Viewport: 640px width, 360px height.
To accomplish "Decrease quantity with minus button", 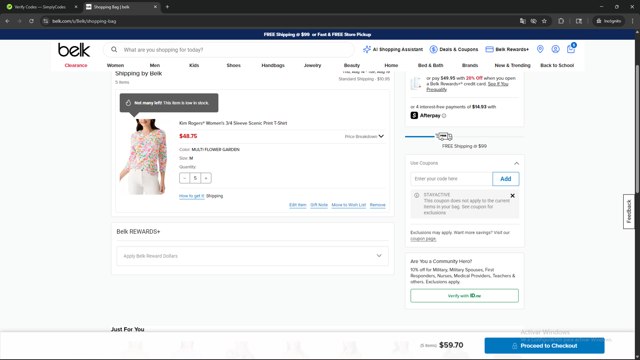I will pyautogui.click(x=184, y=178).
